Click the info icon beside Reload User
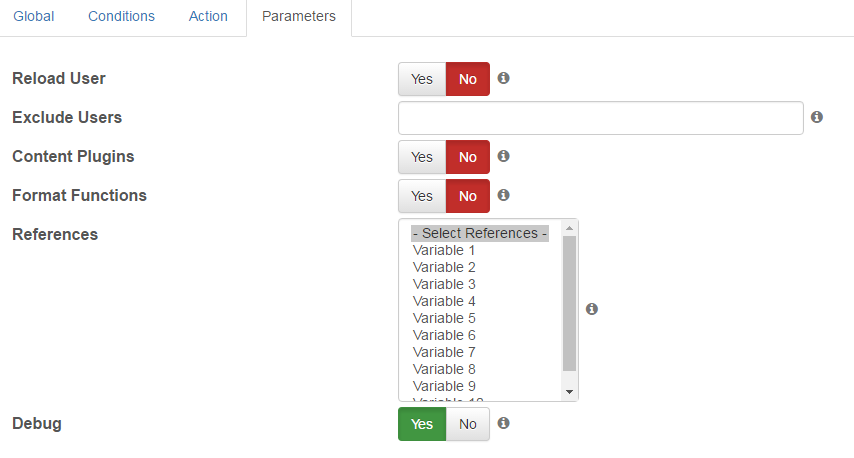Screen dimensions: 854x458 coord(504,78)
